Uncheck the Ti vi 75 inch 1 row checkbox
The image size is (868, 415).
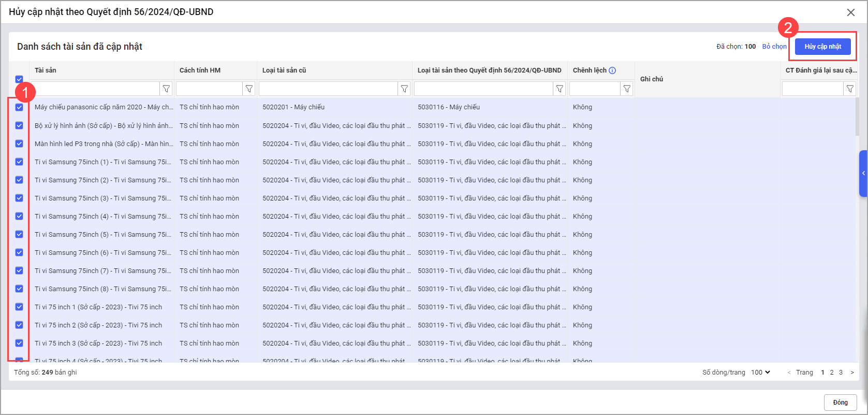coord(19,307)
